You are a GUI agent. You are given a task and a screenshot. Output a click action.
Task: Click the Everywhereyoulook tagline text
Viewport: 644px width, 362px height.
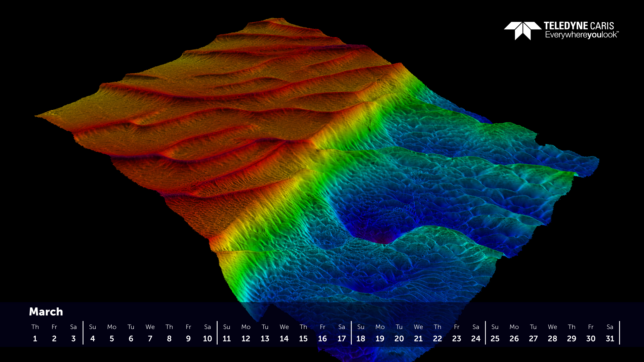point(582,35)
